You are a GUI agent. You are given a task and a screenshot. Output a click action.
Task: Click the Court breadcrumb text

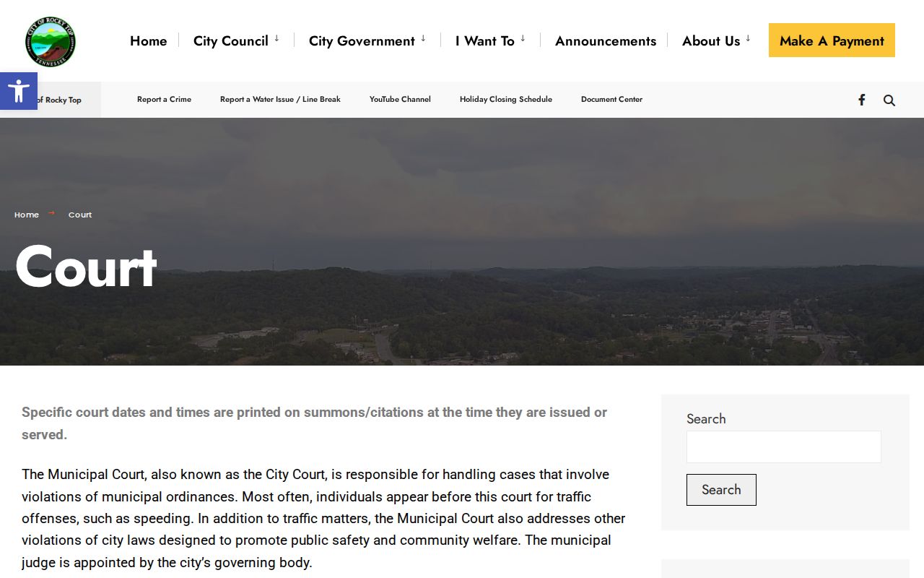pos(80,215)
